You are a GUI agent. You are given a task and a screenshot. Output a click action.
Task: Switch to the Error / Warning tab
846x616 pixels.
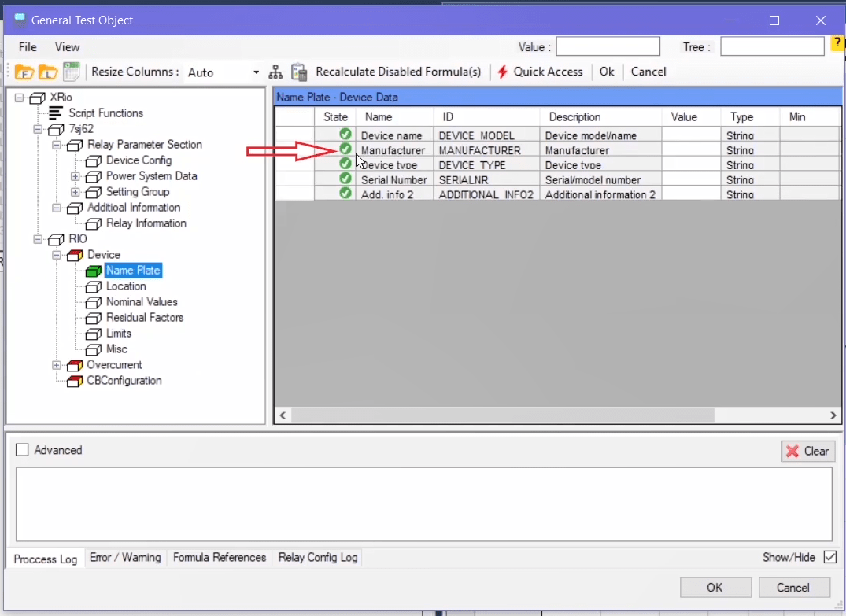tap(125, 557)
